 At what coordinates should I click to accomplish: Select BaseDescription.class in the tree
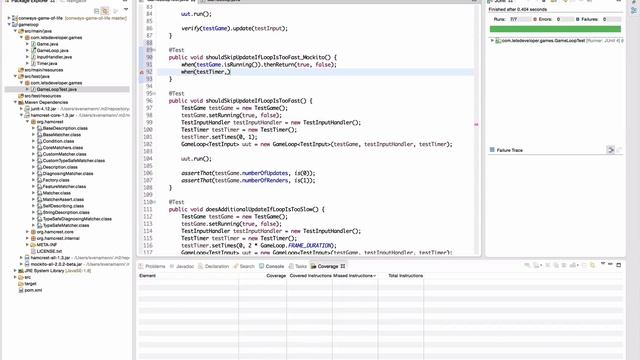[x=65, y=128]
